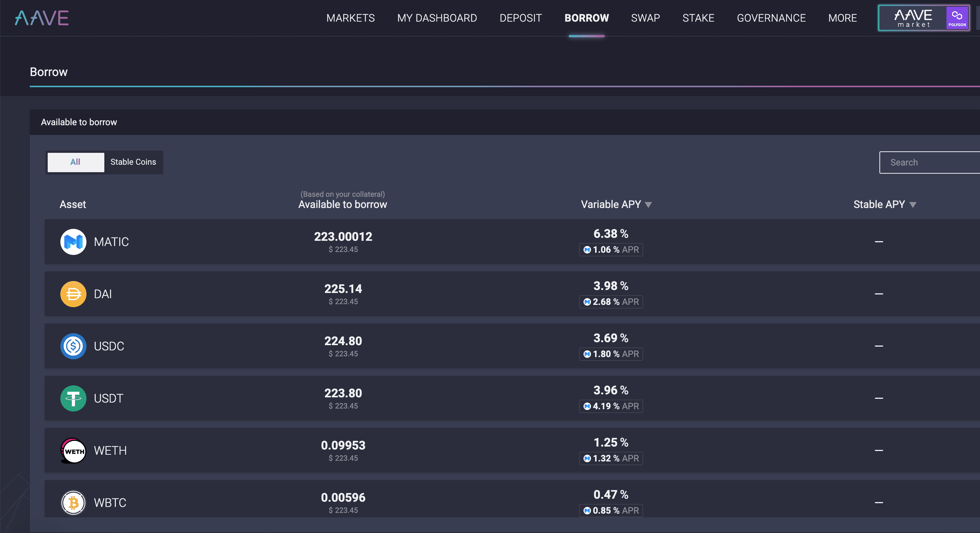Screen dimensions: 980x533
Task: Click the 0.47 % variable APY
Action: 611,494
